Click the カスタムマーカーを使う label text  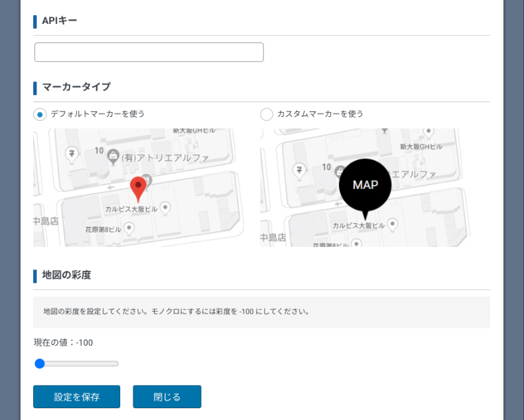click(x=320, y=114)
